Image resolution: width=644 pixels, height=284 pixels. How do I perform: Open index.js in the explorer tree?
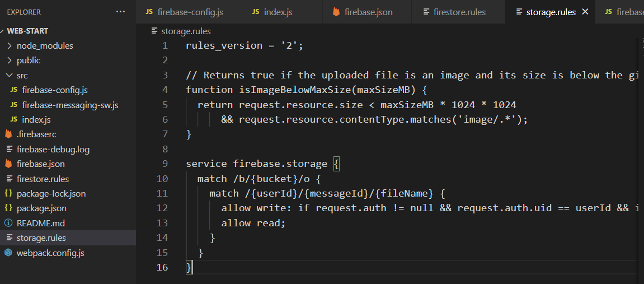[36, 120]
